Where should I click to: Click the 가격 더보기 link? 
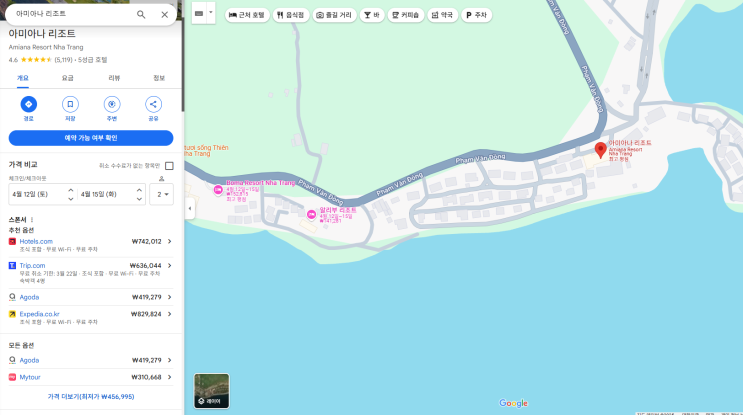pyautogui.click(x=91, y=397)
